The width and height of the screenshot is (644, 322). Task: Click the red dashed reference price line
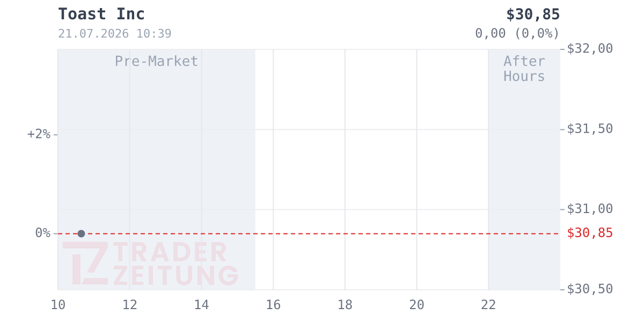309,233
